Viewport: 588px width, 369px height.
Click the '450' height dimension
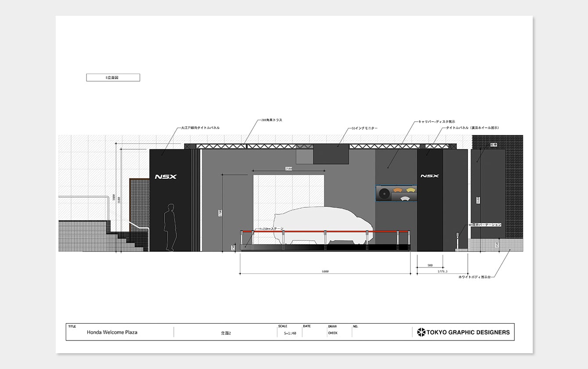497,245
